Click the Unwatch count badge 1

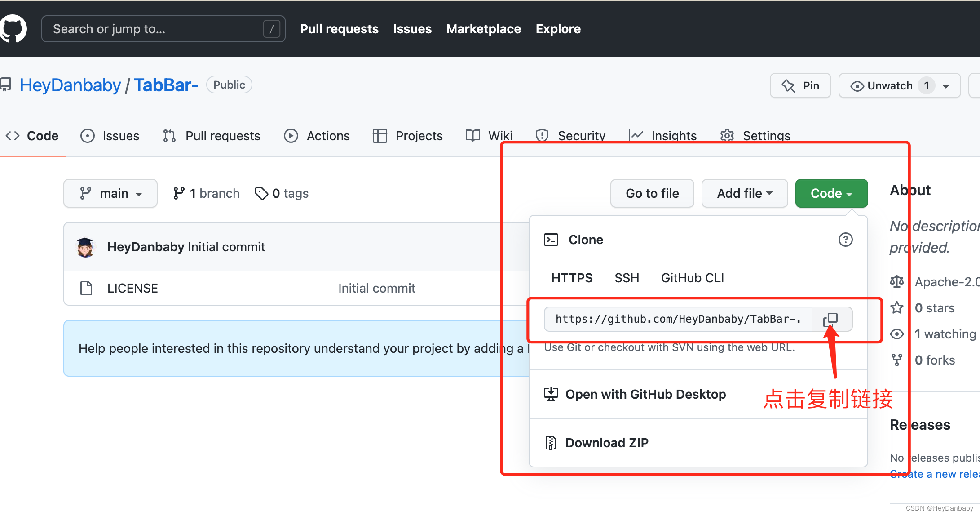click(926, 85)
